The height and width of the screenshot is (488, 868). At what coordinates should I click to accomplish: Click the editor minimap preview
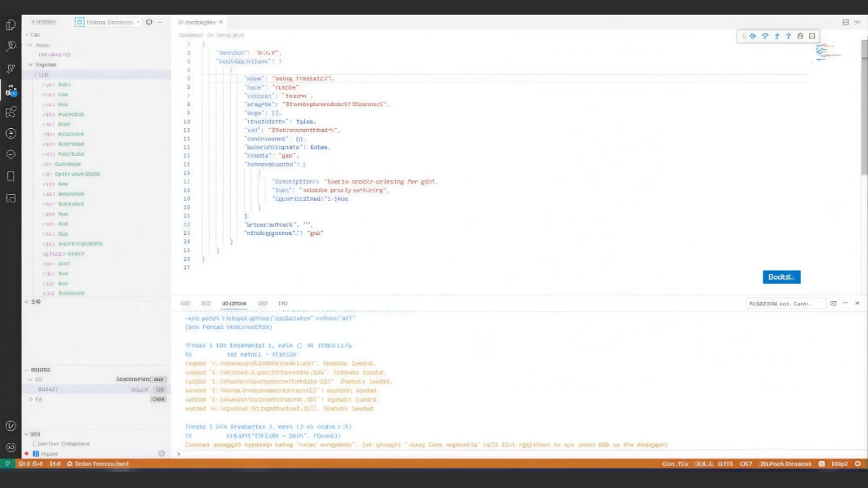click(828, 52)
